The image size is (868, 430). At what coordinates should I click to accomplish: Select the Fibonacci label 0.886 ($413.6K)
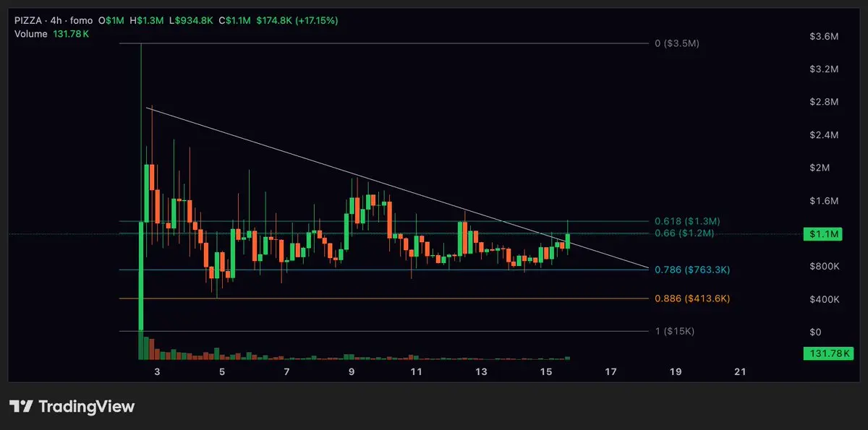(692, 298)
